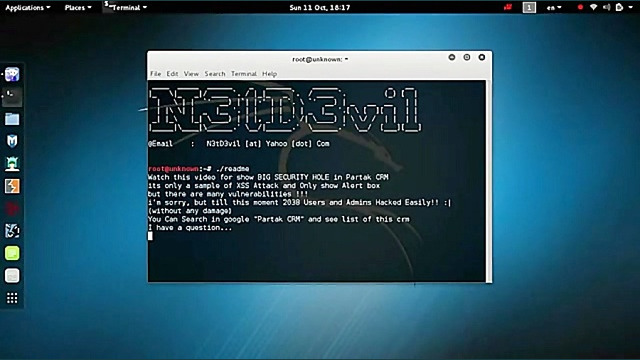
Task: Click the ./readme command text
Action: click(233, 169)
